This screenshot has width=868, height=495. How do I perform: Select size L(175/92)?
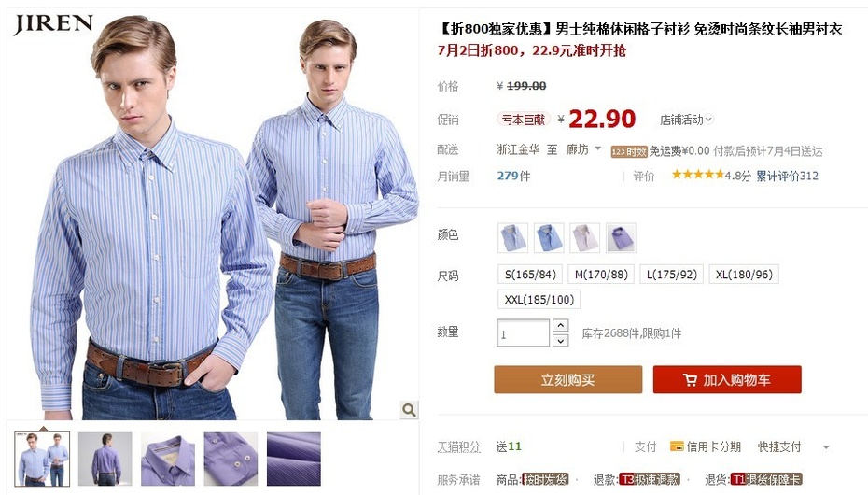(x=671, y=274)
